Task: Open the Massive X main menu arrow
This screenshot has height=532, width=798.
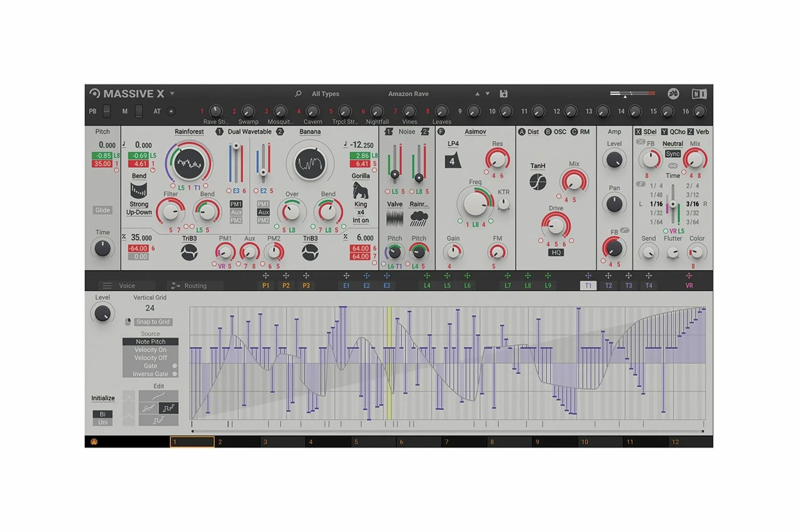Action: click(x=172, y=94)
